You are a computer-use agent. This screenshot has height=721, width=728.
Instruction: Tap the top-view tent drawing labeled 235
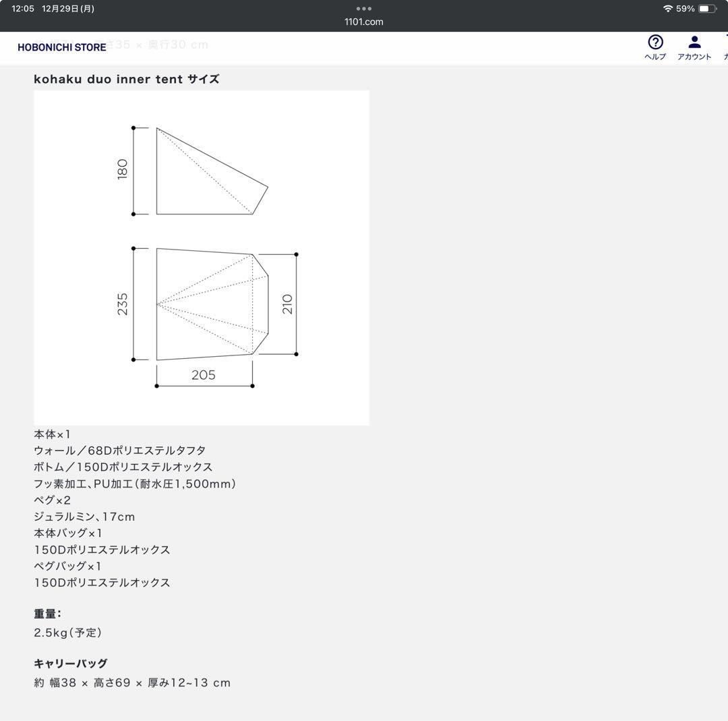pyautogui.click(x=206, y=304)
